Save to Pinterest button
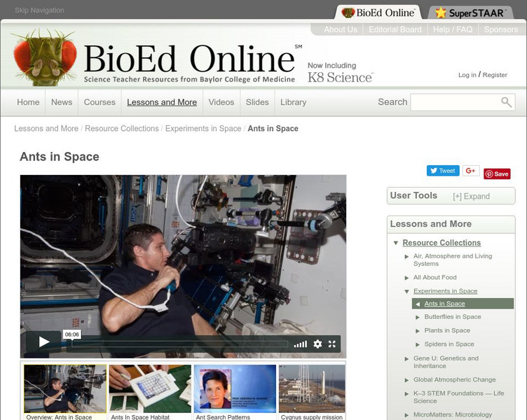This screenshot has height=420, width=527. 497,174
